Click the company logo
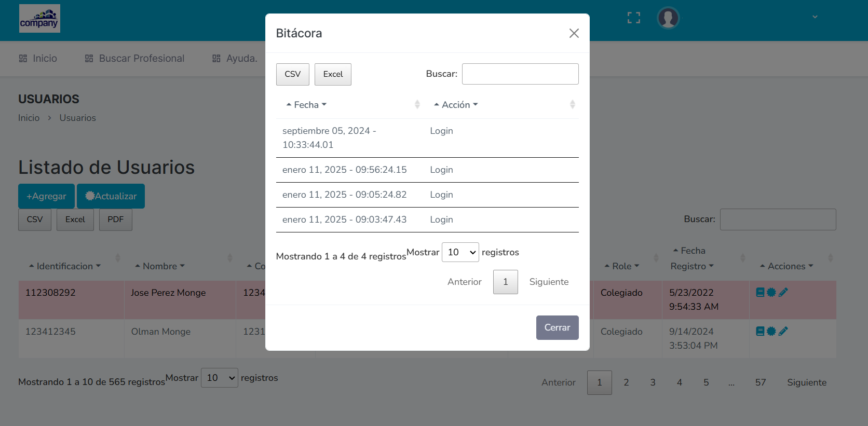 pyautogui.click(x=39, y=19)
